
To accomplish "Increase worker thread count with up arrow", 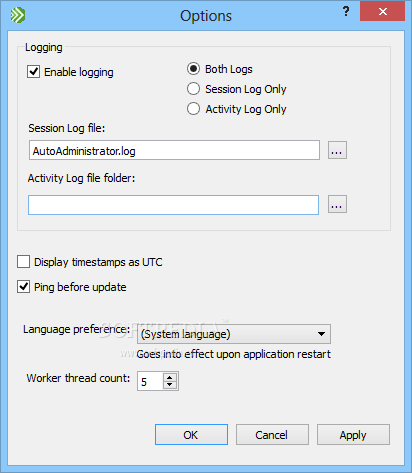I will coord(170,377).
